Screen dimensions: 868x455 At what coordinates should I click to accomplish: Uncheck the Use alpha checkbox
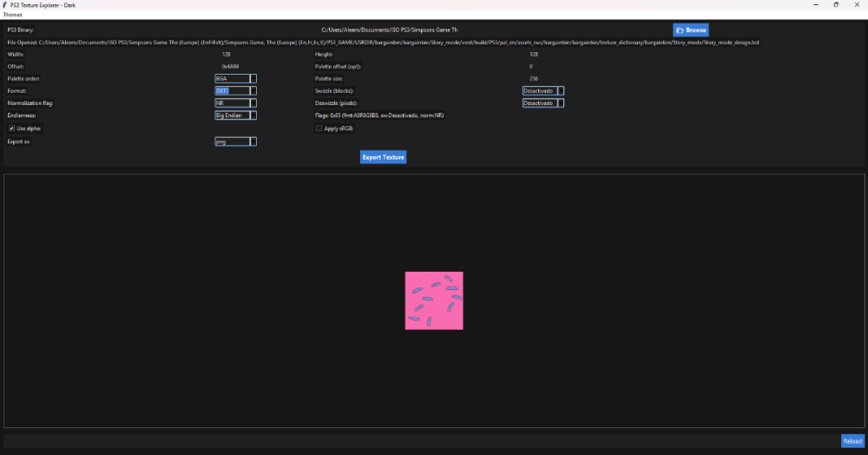(x=11, y=129)
